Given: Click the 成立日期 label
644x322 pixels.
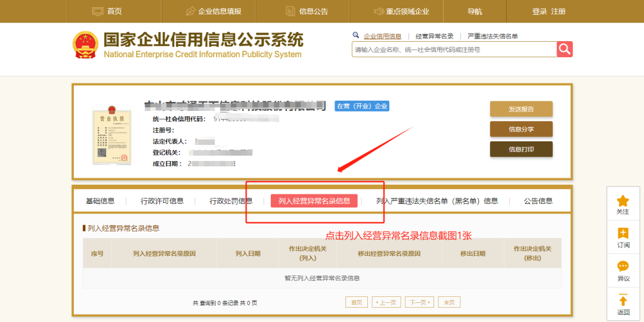Looking at the screenshot, I should 167,163.
